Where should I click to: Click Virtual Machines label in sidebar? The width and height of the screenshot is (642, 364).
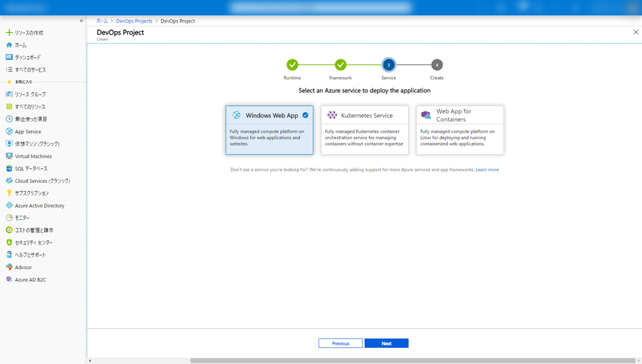click(x=34, y=156)
